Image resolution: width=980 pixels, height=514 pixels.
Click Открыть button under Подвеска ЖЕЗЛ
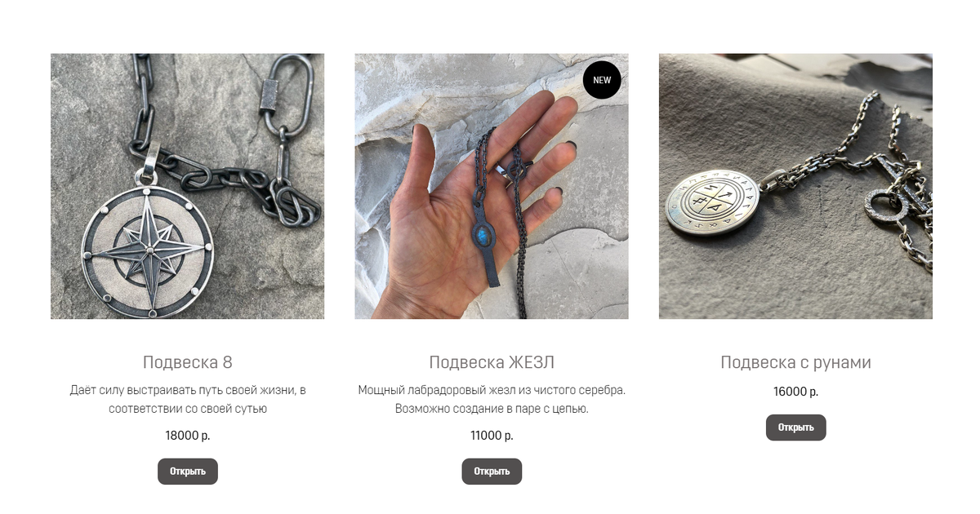point(492,471)
